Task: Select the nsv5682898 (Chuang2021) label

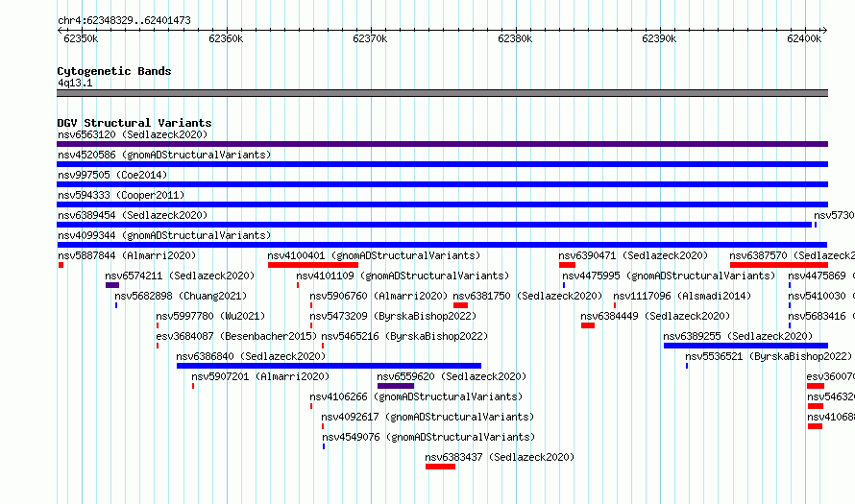Action: [181, 296]
